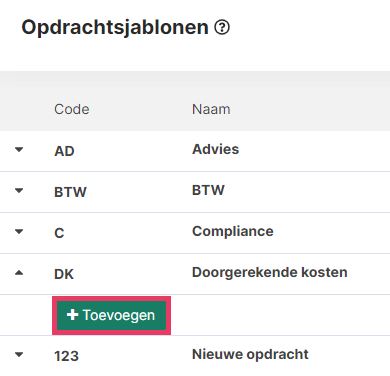Collapse the DK Doorgerekende kosten row
390x376 pixels.
(x=19, y=273)
